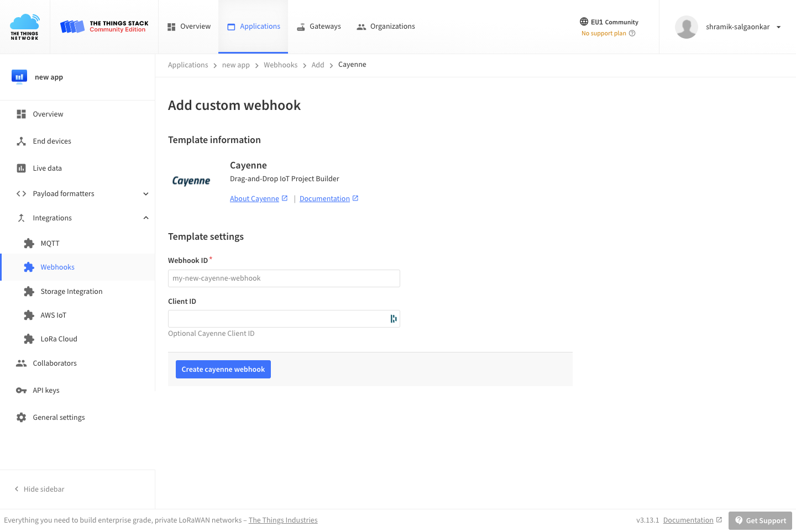Collapse the Integrations section chevron
The width and height of the screenshot is (796, 532).
(x=146, y=218)
